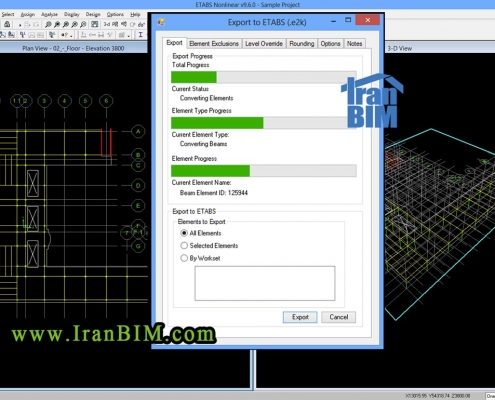495x400 pixels.
Task: Click the first icon on second toolbar row
Action: (3, 35)
